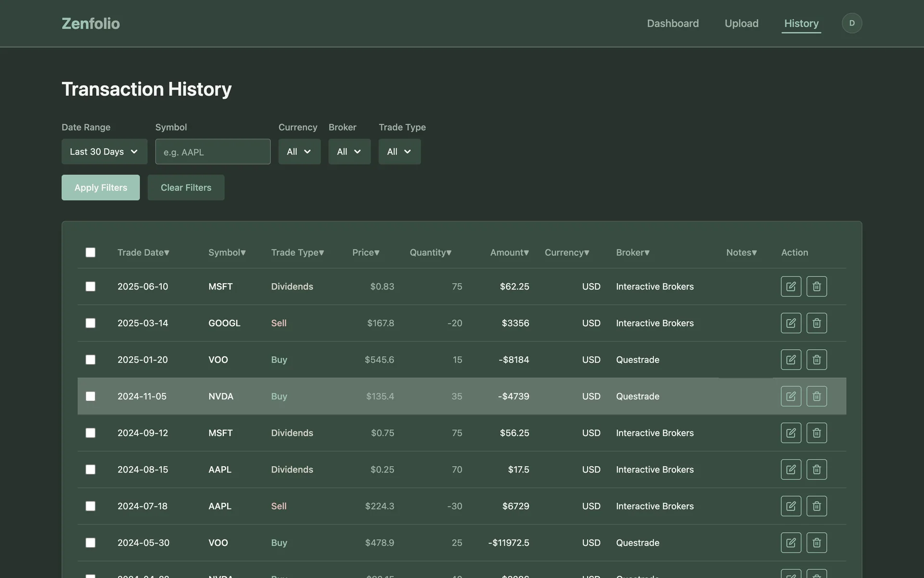Toggle the select-all checkbox in table header
Image resolution: width=924 pixels, height=578 pixels.
click(90, 252)
